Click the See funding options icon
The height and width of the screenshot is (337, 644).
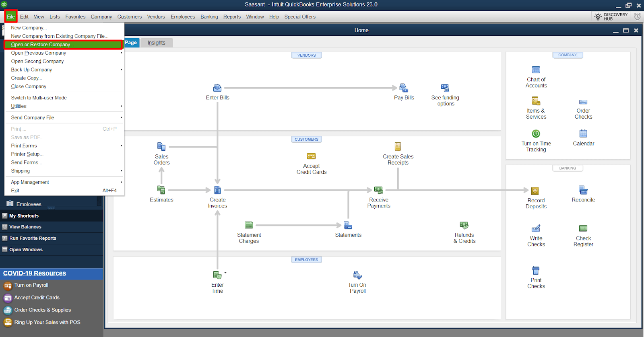click(x=445, y=88)
